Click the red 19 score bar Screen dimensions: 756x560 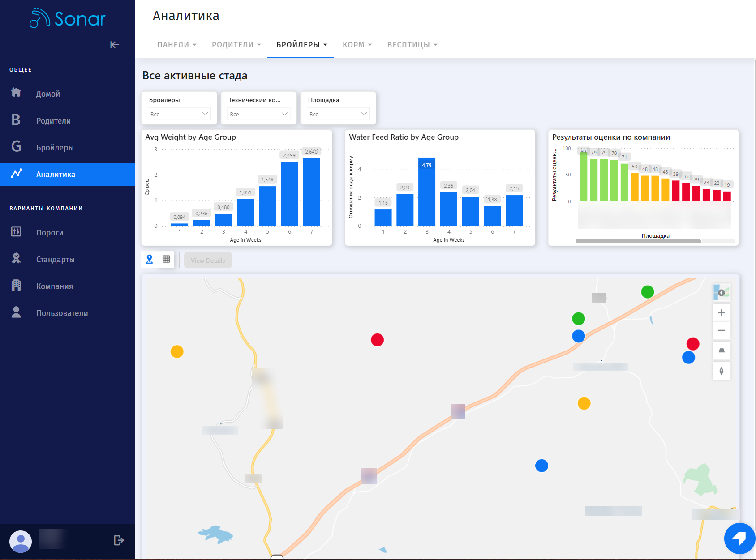click(x=727, y=196)
